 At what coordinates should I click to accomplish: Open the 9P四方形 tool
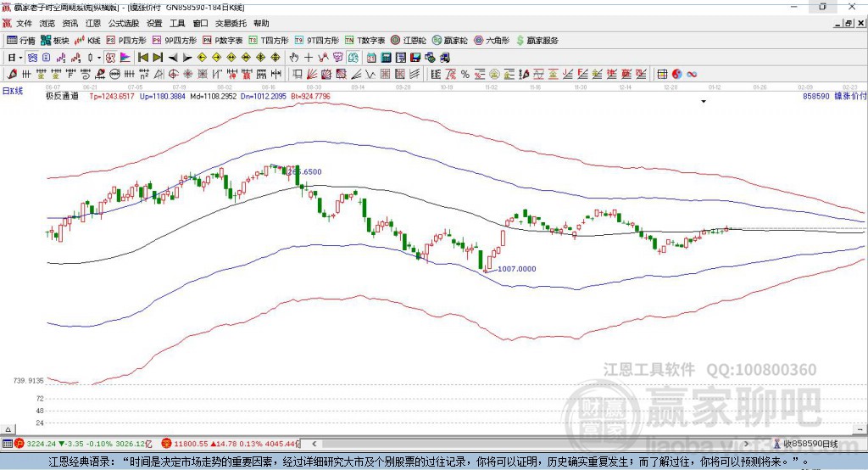175,41
